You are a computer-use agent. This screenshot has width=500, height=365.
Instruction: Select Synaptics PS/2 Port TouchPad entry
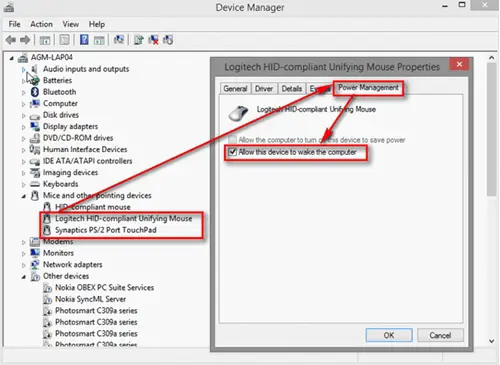pos(106,230)
